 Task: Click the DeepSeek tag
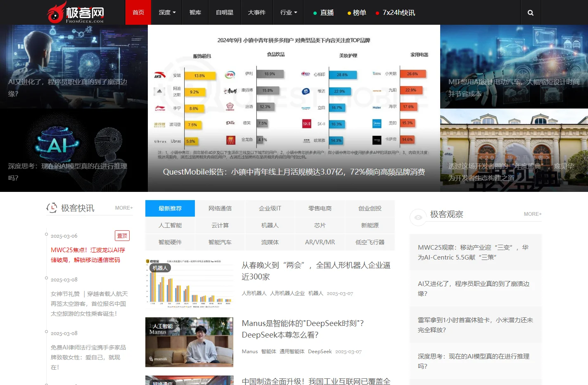coord(320,352)
